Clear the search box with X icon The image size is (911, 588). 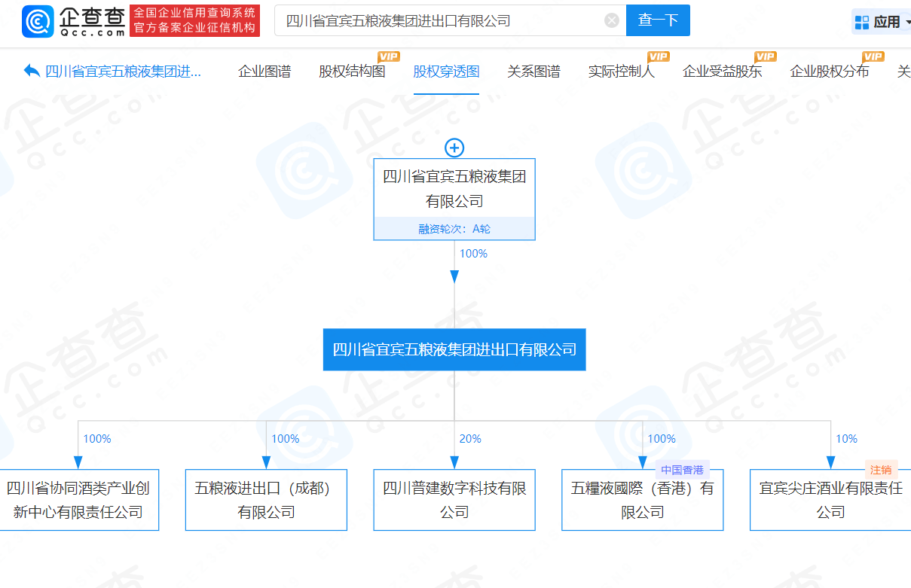[612, 20]
